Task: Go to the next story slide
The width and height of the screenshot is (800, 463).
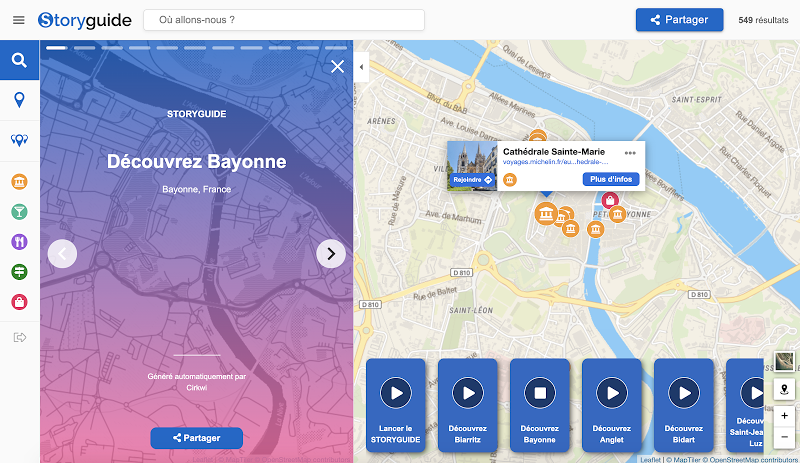Action: pyautogui.click(x=331, y=254)
